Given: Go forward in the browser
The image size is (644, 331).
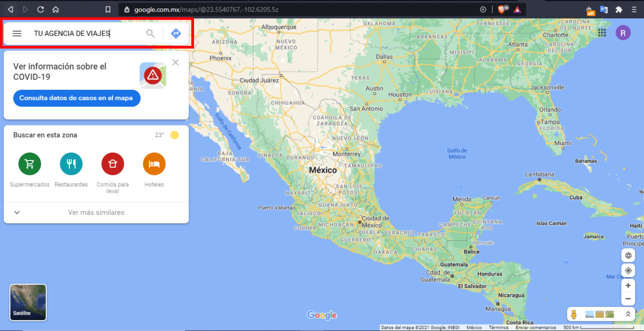Looking at the screenshot, I should pyautogui.click(x=25, y=9).
